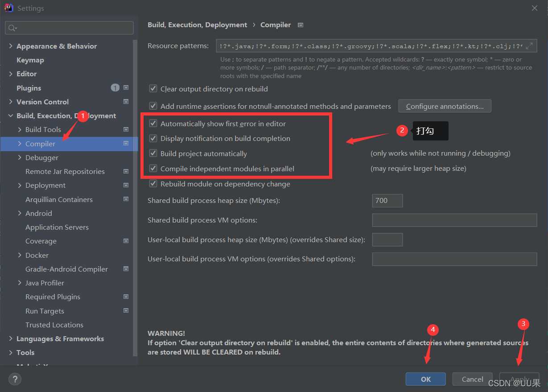Open the Plugins settings page

[29, 88]
